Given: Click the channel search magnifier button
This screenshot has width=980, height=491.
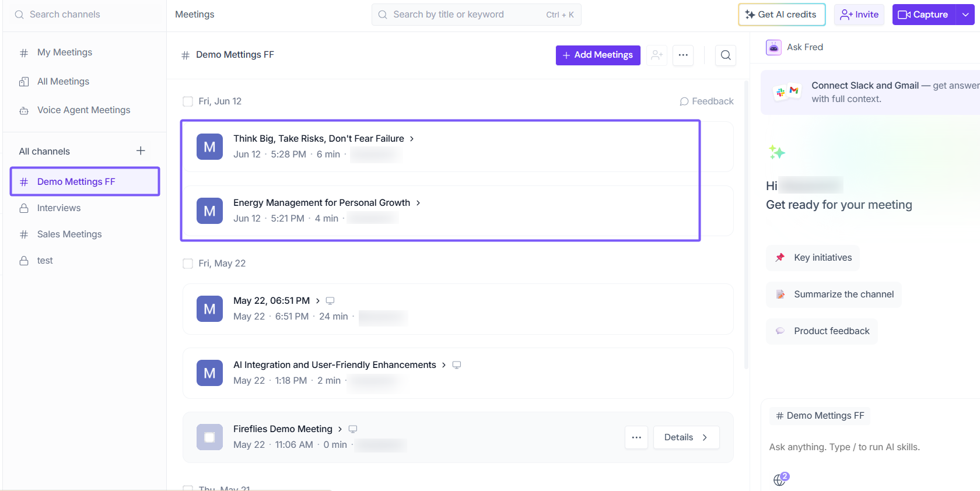Looking at the screenshot, I should coord(726,55).
